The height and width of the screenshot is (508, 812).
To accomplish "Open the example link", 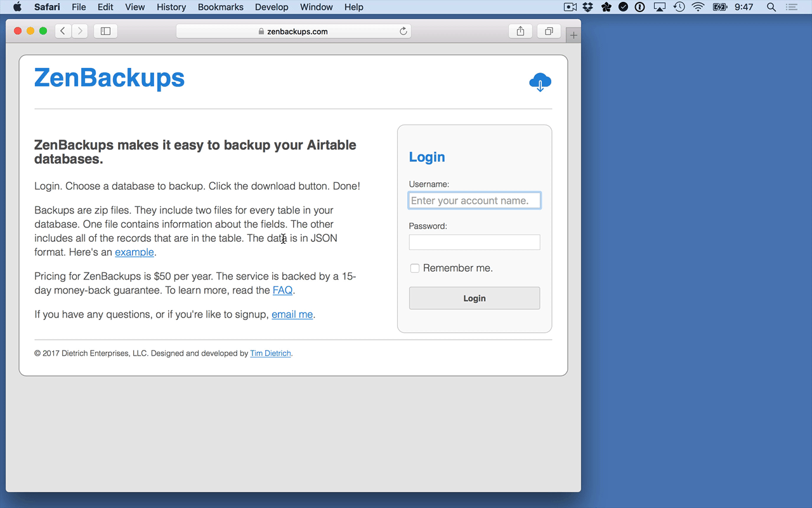I will pyautogui.click(x=134, y=252).
